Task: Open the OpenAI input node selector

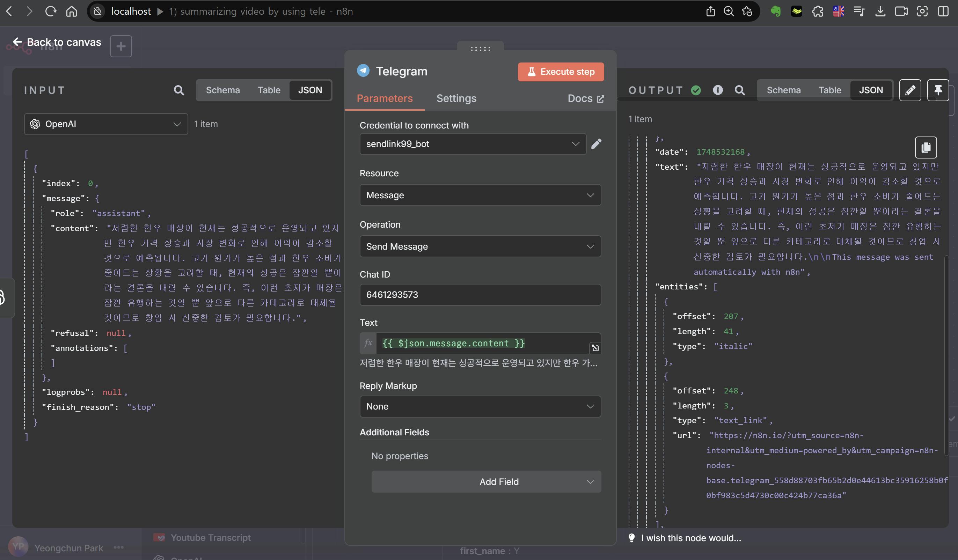Action: click(106, 124)
